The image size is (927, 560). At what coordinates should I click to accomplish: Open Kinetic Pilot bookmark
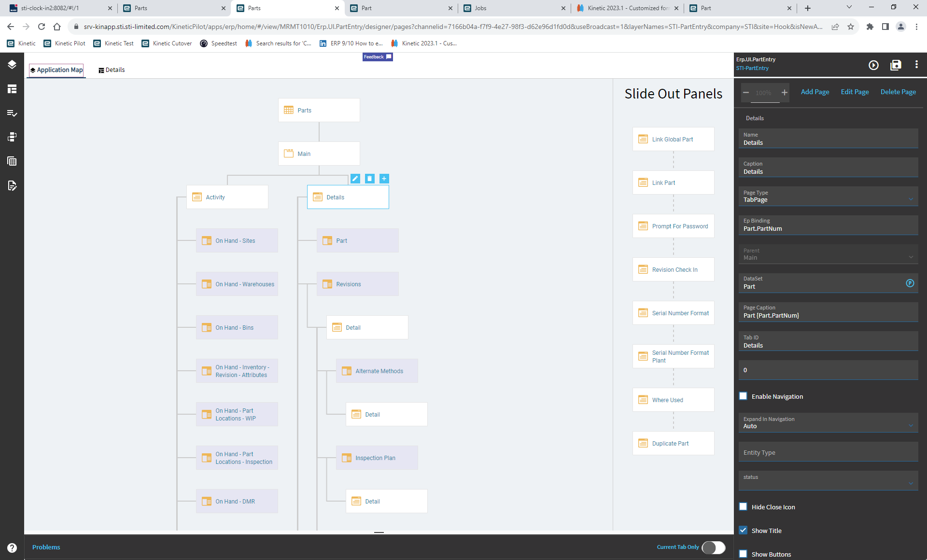pyautogui.click(x=65, y=43)
